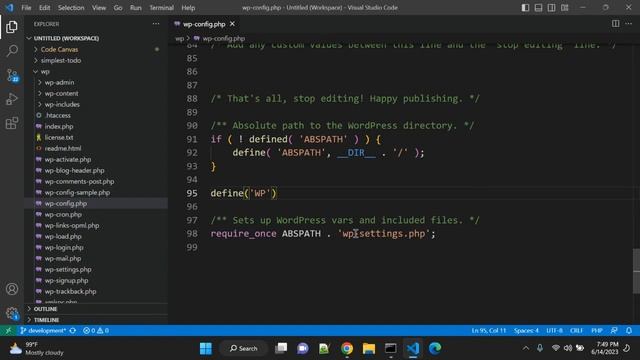The height and width of the screenshot is (360, 640).
Task: Open Explorer views and more actions ellipsis
Action: pyautogui.click(x=156, y=24)
